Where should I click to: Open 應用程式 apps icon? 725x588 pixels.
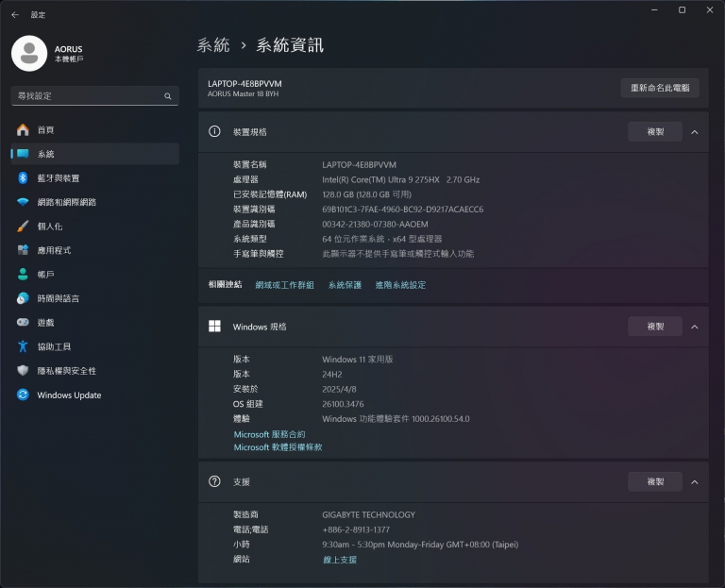[x=23, y=250]
